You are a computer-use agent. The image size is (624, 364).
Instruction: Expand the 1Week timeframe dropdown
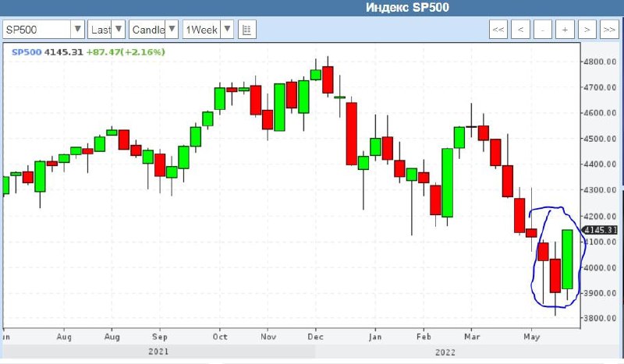(x=227, y=30)
